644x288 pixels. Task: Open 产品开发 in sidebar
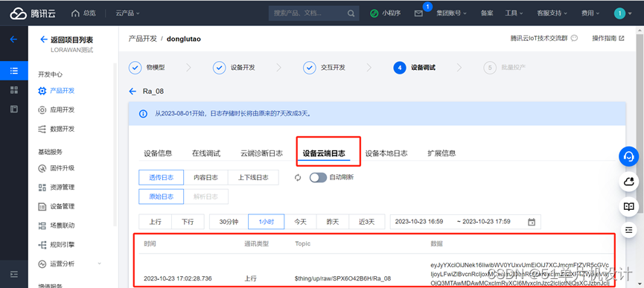pyautogui.click(x=57, y=91)
